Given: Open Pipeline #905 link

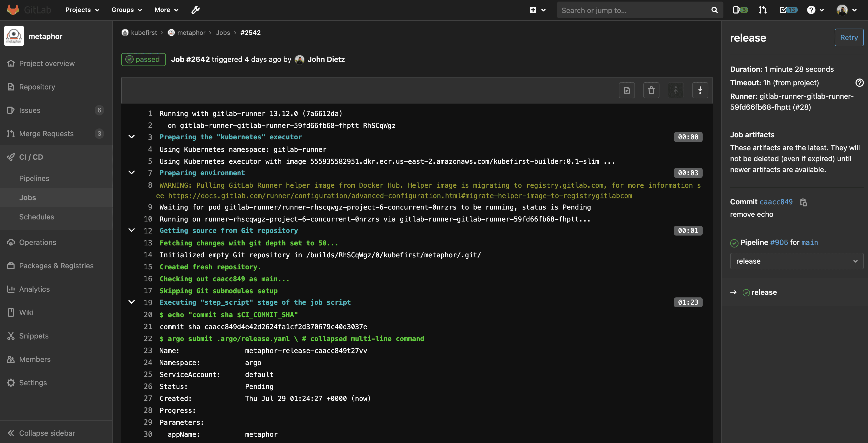Looking at the screenshot, I should click(x=779, y=243).
